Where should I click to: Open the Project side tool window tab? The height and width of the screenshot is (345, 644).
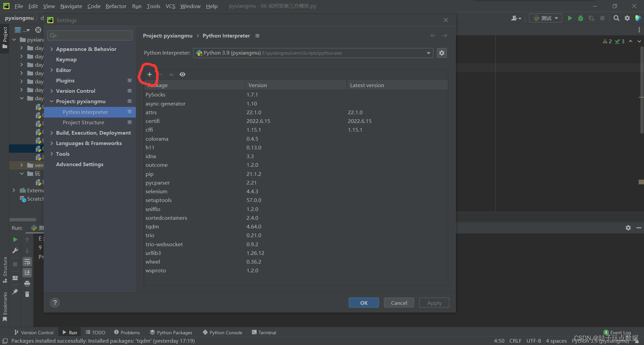tap(5, 37)
